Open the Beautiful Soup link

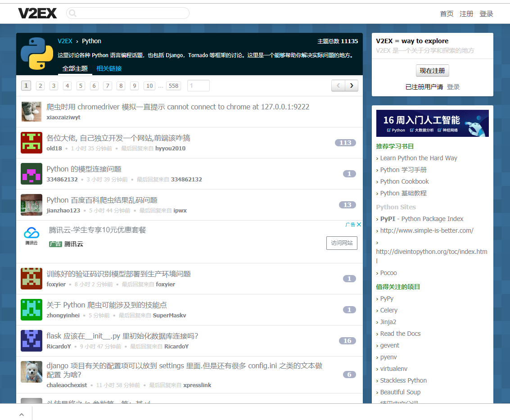pyautogui.click(x=400, y=393)
